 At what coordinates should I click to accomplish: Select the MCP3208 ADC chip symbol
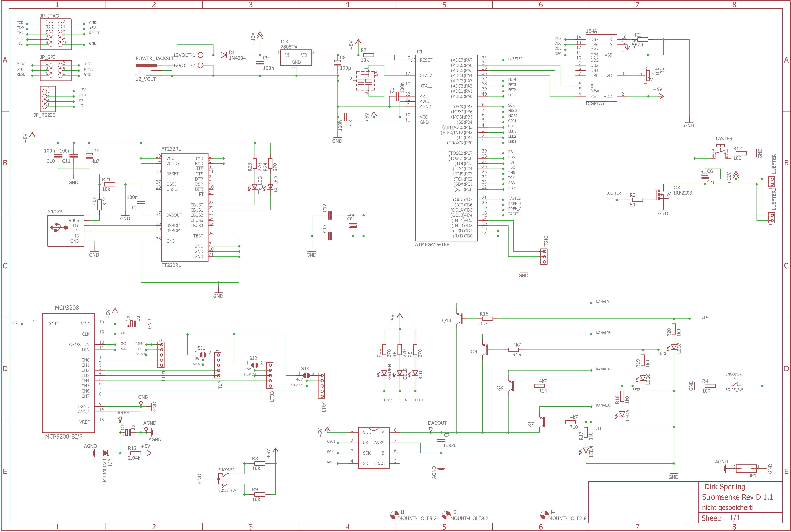click(68, 373)
